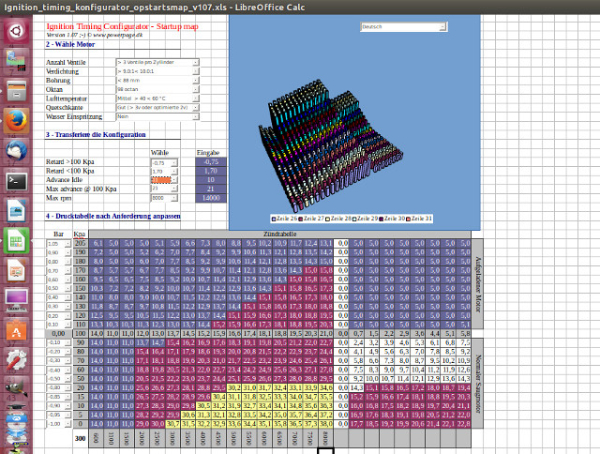
Task: Select the 14000 Eingabe cell
Action: pyautogui.click(x=209, y=197)
